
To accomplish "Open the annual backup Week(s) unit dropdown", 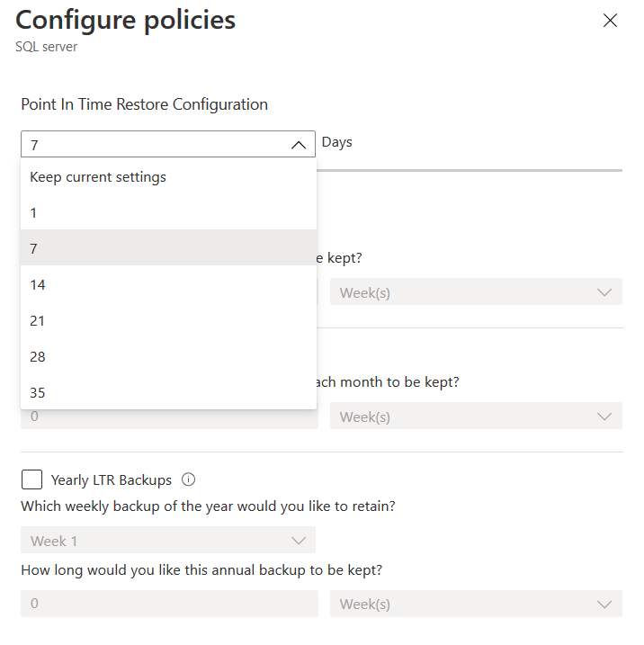I will (476, 604).
